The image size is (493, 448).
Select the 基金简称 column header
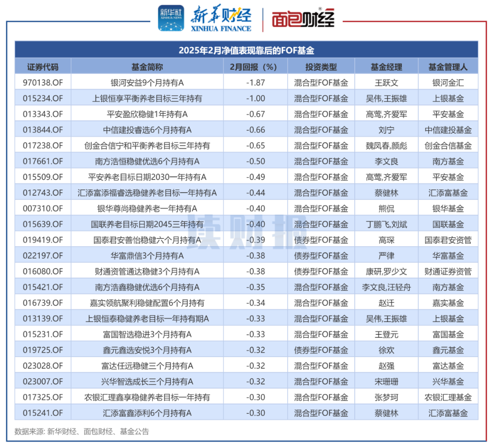point(147,67)
